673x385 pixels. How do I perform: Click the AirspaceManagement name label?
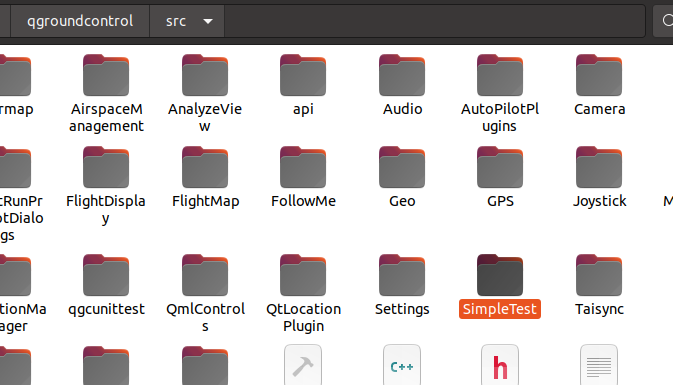coord(106,118)
